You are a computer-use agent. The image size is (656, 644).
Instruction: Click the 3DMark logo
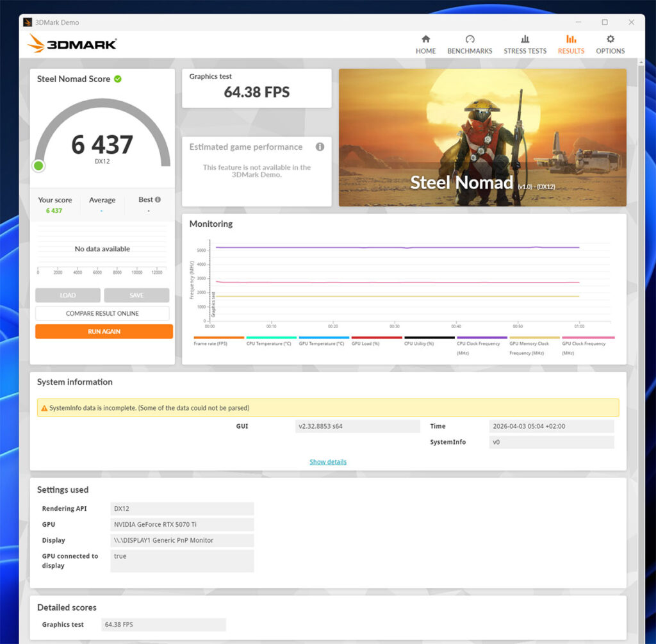point(72,44)
